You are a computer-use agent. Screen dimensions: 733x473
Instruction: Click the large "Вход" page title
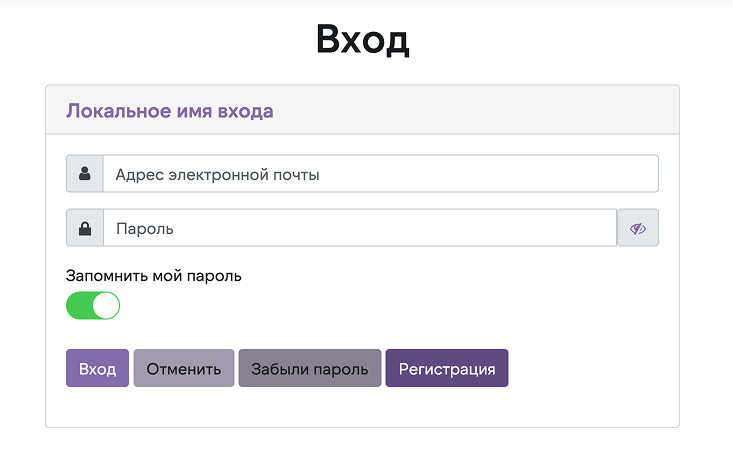(x=362, y=41)
